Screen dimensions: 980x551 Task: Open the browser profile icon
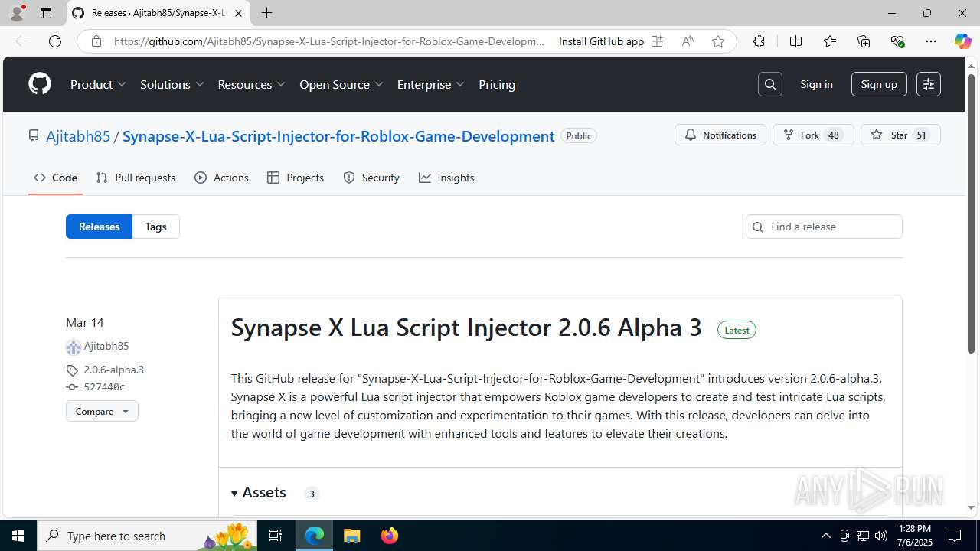coord(17,13)
